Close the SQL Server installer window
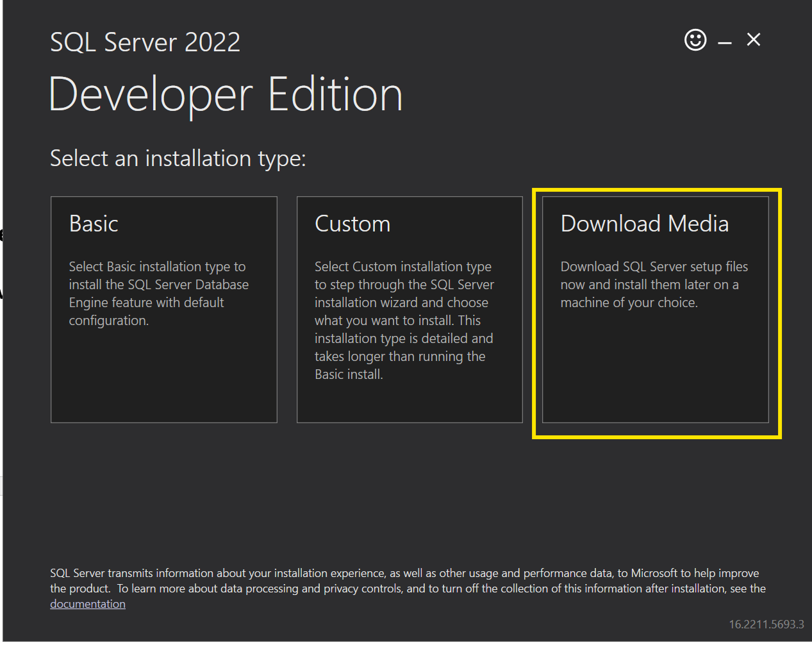This screenshot has width=812, height=645. click(x=754, y=40)
